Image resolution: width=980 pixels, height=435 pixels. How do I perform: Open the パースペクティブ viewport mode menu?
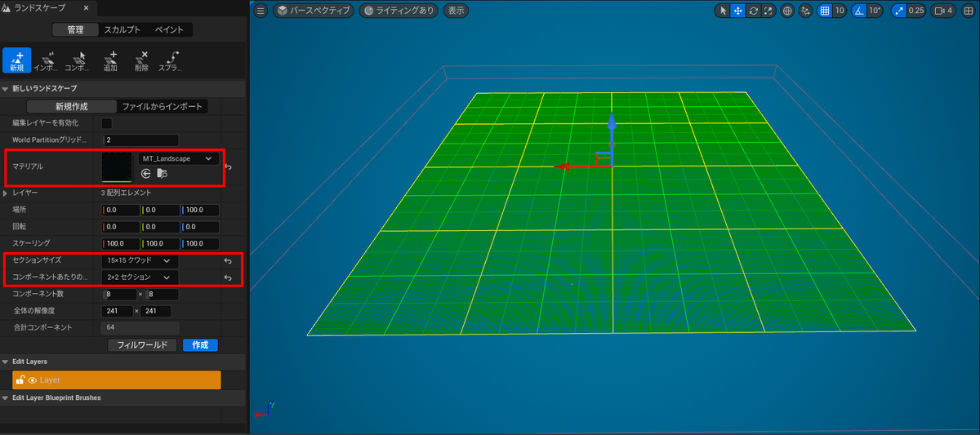pos(314,11)
